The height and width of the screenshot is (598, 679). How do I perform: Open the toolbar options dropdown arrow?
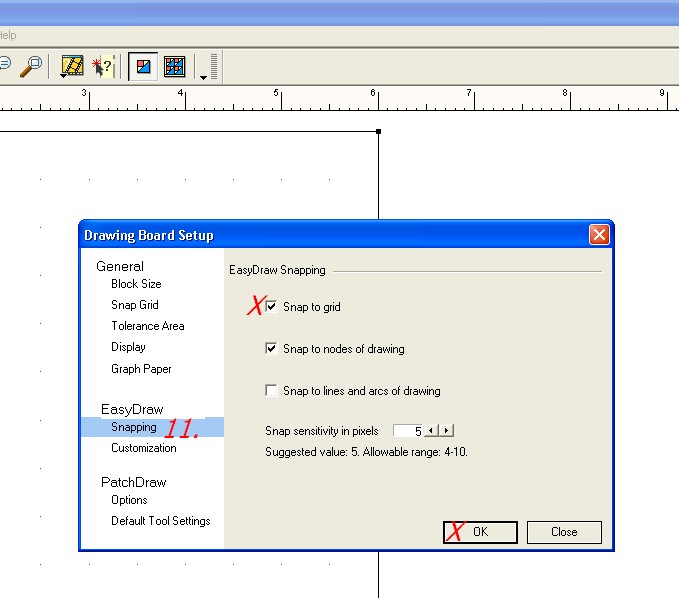point(203,78)
